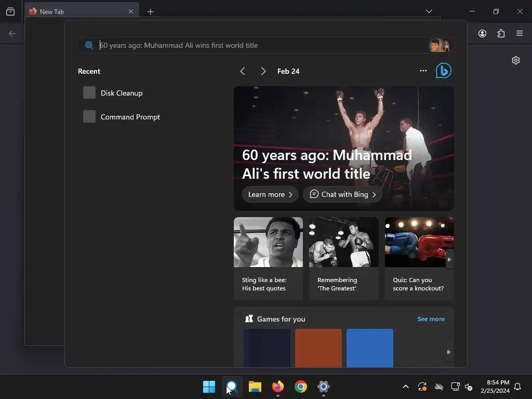Open the Firefox account icon
The width and height of the screenshot is (532, 399).
point(482,33)
